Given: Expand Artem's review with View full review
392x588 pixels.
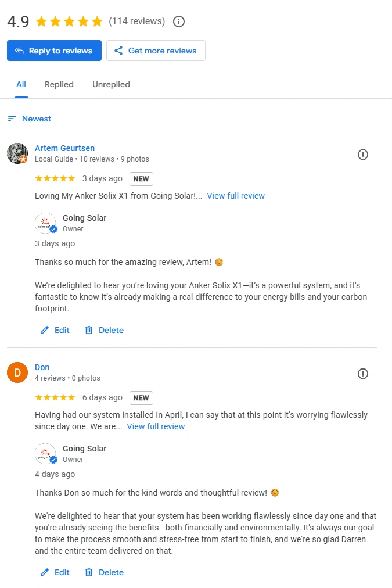Looking at the screenshot, I should point(236,196).
